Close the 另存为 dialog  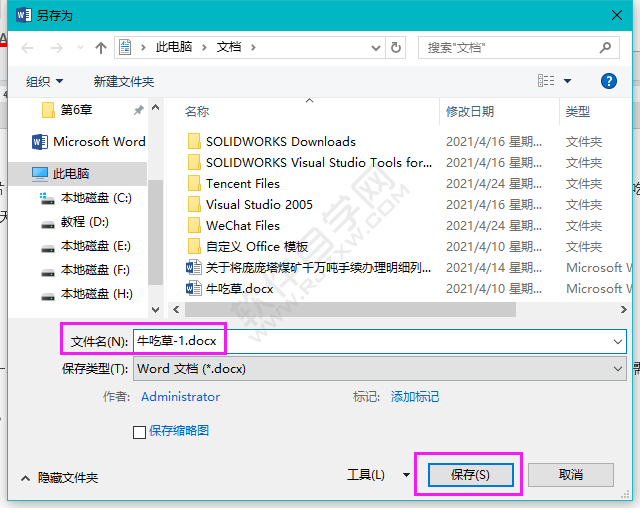pyautogui.click(x=617, y=16)
